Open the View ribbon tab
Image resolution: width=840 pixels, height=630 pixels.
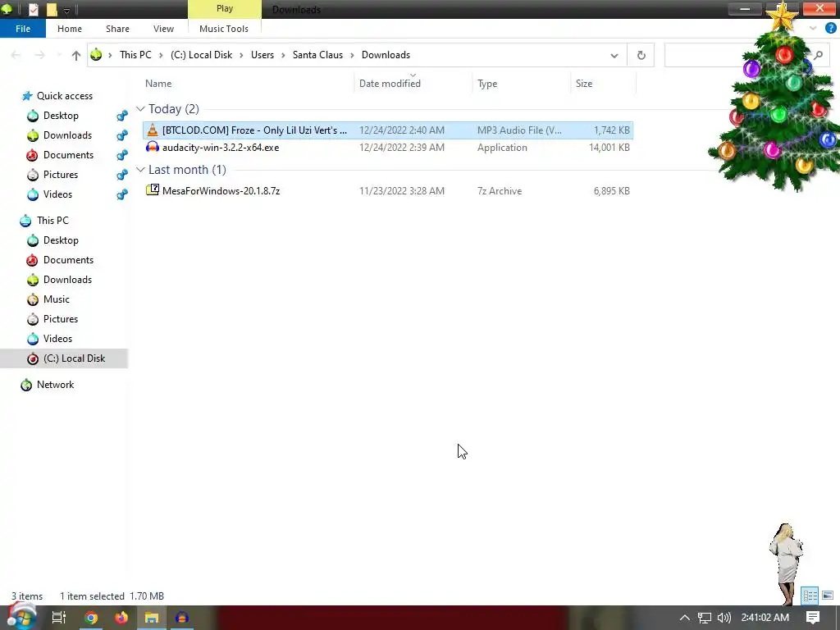click(163, 29)
